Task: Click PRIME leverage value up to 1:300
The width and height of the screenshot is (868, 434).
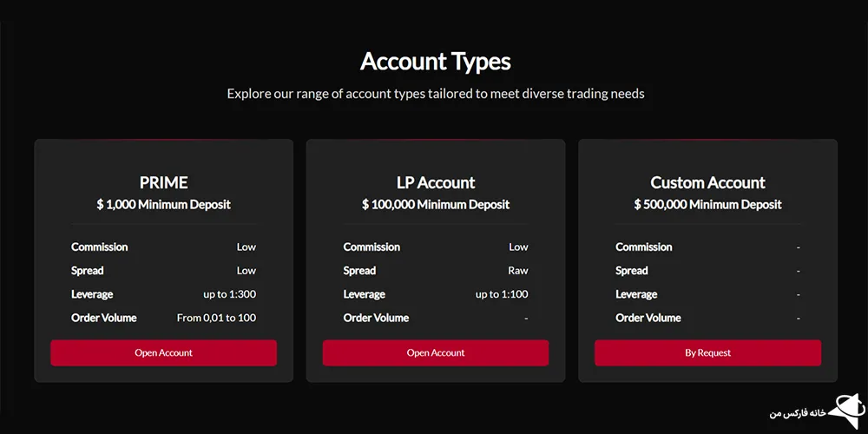Action: (x=229, y=294)
